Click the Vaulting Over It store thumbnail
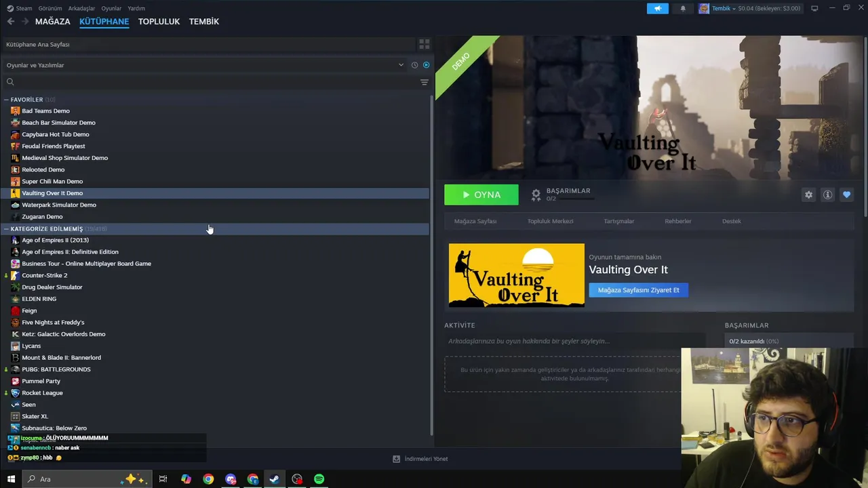 (x=516, y=275)
